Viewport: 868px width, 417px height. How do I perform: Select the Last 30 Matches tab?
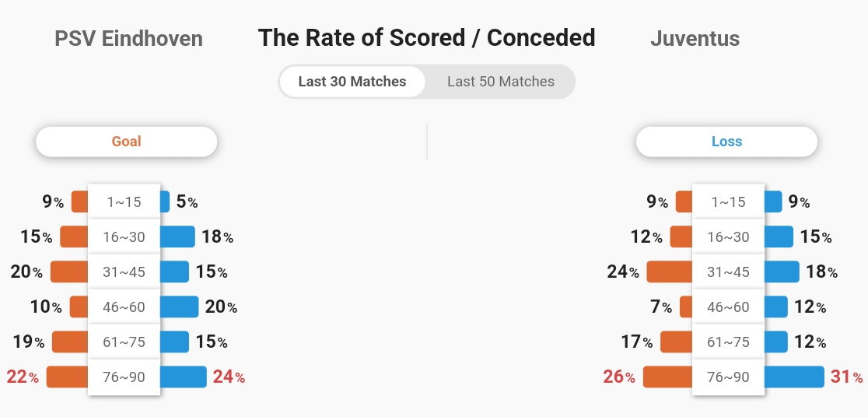(x=352, y=82)
